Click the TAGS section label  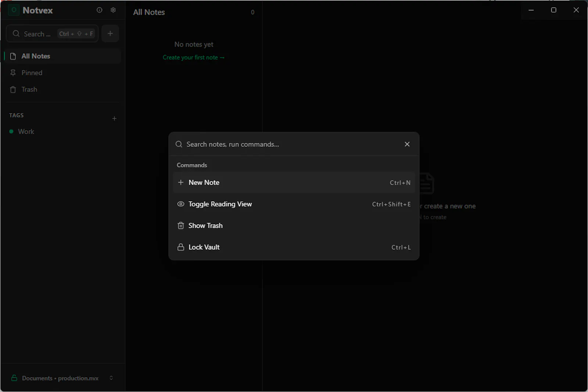tap(16, 115)
